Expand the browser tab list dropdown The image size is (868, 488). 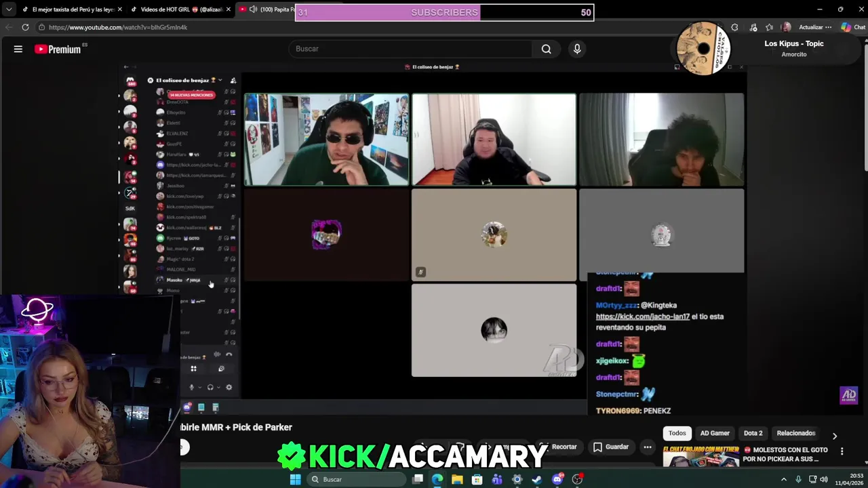coord(9,9)
